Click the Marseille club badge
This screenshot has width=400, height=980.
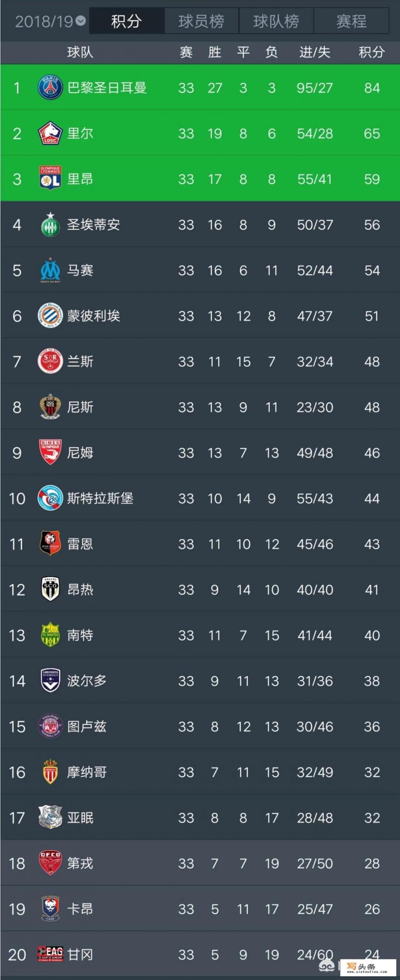[x=49, y=270]
